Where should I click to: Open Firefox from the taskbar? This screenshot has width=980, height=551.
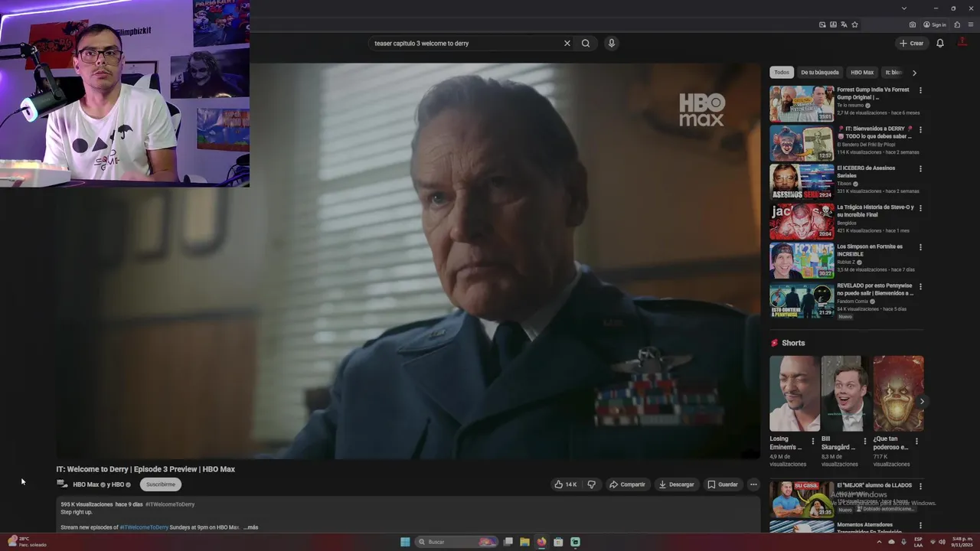pyautogui.click(x=541, y=542)
